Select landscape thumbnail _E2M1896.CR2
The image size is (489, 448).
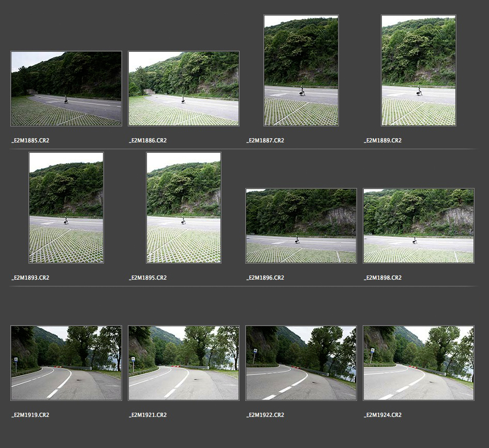click(301, 226)
